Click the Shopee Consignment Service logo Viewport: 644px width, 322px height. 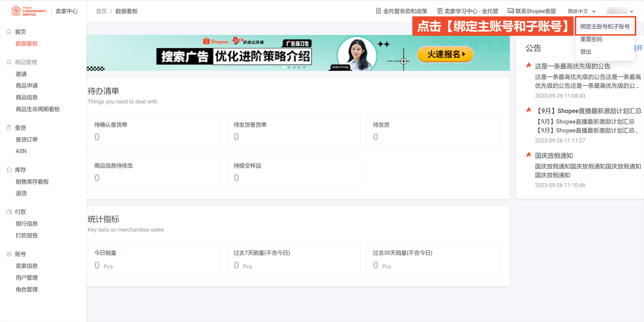click(29, 11)
